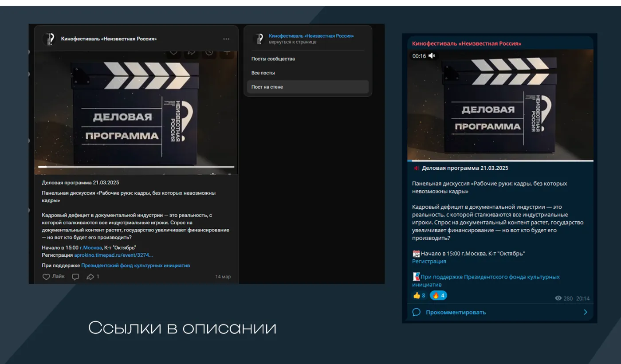
Task: Open the aprokino.timepad.ru registration link
Action: (x=113, y=255)
